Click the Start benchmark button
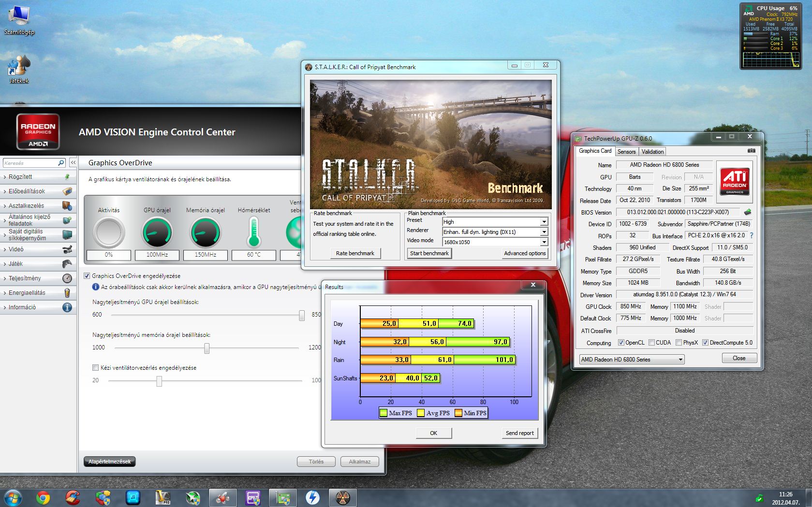 click(429, 253)
